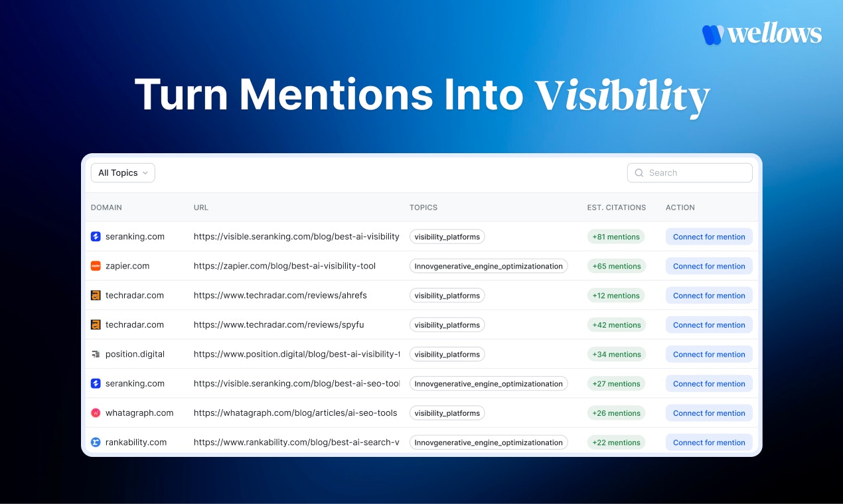Click Connect for mention in +27 mentions row

pos(709,384)
